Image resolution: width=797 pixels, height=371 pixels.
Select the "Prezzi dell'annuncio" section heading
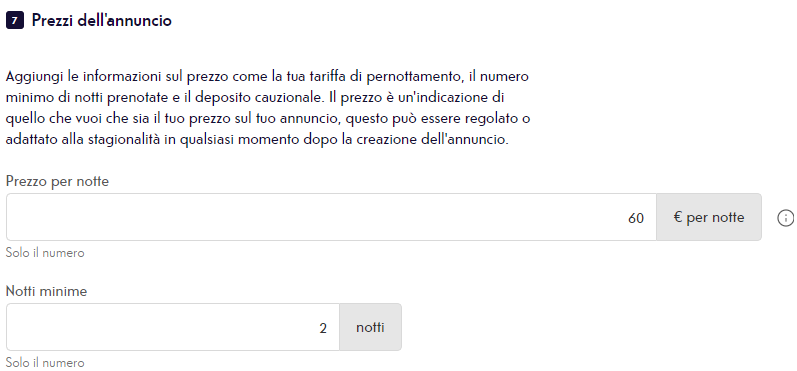[x=102, y=21]
